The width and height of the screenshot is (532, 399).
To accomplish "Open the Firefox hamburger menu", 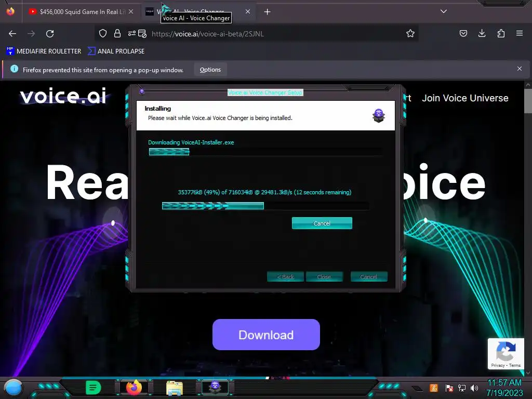I will click(520, 33).
